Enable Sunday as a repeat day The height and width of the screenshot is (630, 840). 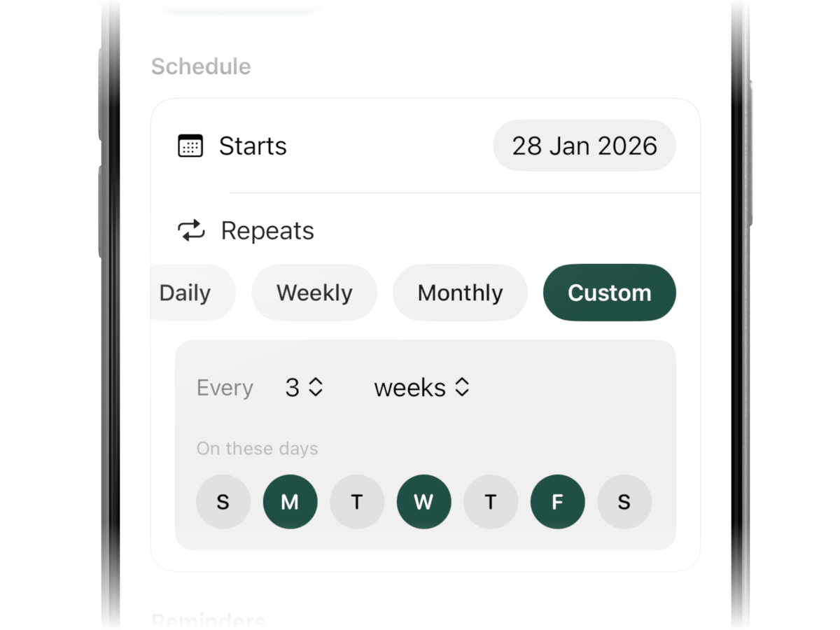[x=223, y=501]
